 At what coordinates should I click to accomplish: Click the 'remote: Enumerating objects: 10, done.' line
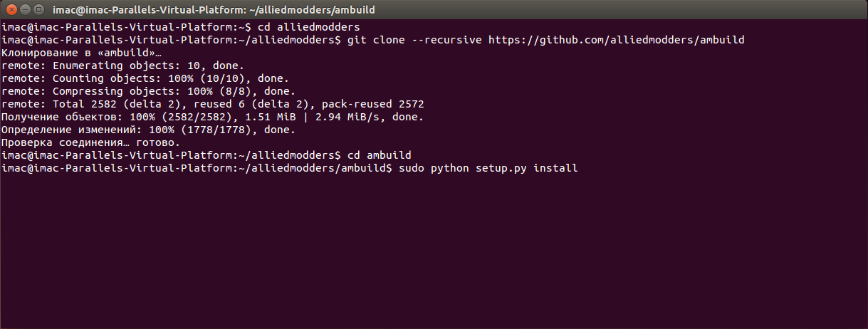pyautogui.click(x=125, y=66)
